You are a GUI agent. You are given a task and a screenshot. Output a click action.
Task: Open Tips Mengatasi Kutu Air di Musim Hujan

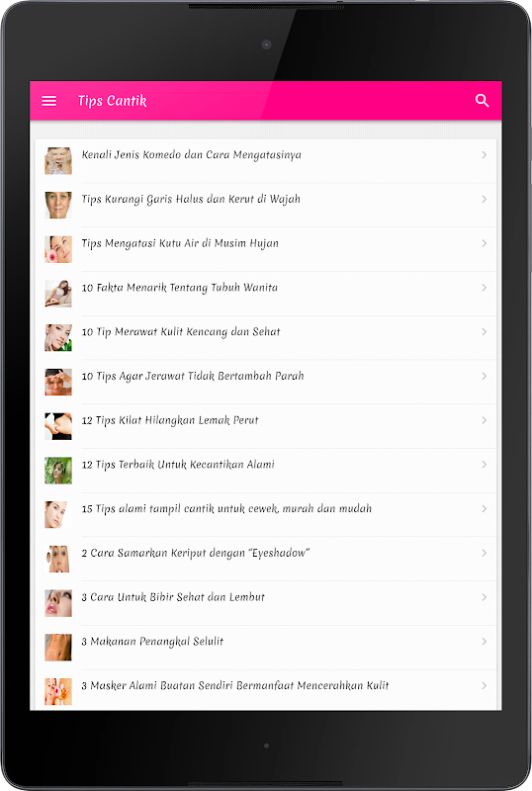(x=266, y=249)
